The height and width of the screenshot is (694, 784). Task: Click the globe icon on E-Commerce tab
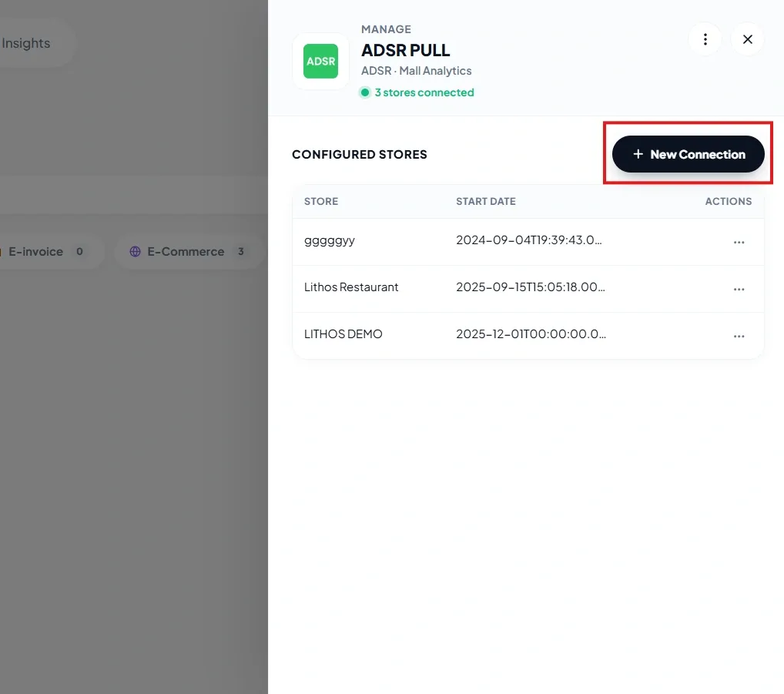coord(135,252)
